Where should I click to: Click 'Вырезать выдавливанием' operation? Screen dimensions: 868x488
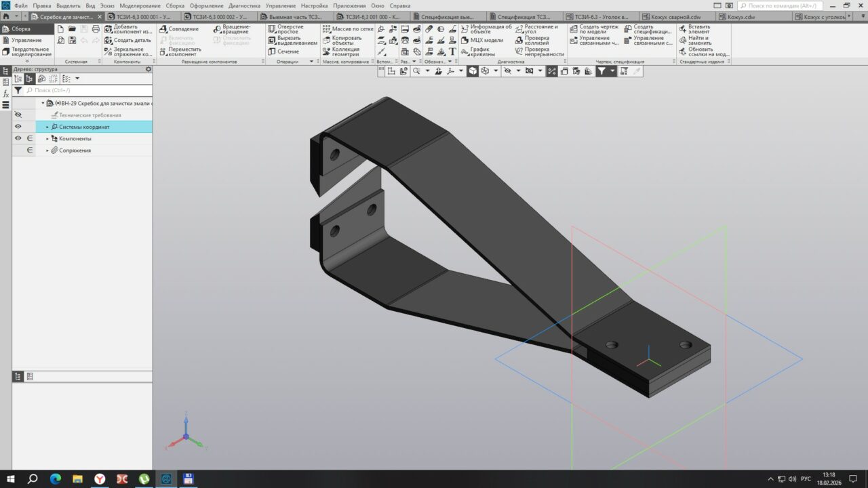(292, 41)
